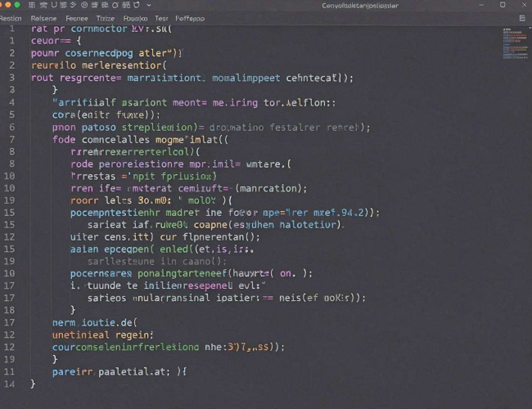Open the Reisene menu
This screenshot has width=532, height=409.
pyautogui.click(x=43, y=18)
